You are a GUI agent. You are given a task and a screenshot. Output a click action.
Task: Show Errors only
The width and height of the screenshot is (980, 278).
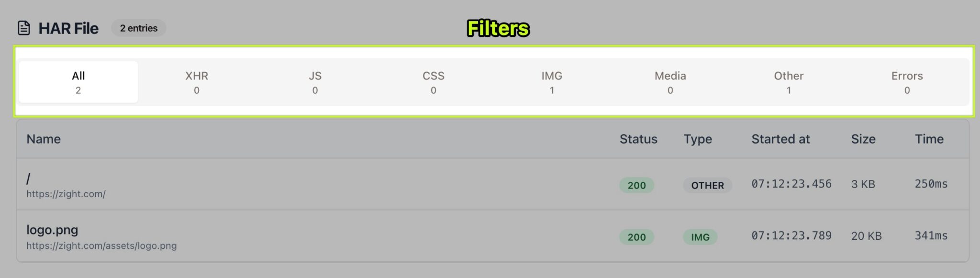click(907, 81)
